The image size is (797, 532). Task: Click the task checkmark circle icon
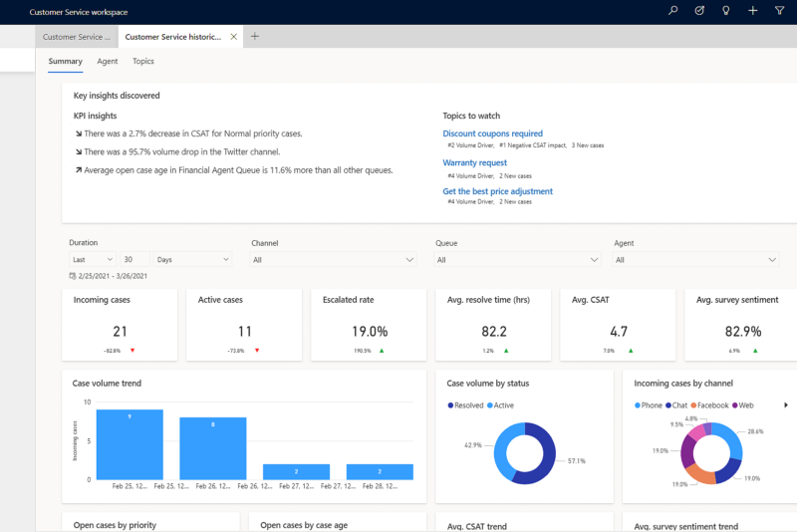(x=699, y=10)
